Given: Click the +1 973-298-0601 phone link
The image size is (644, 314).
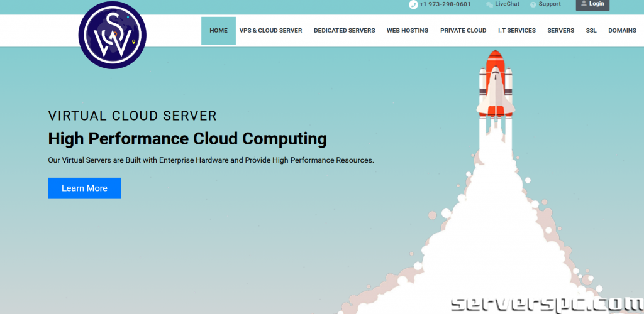Looking at the screenshot, I should [445, 4].
